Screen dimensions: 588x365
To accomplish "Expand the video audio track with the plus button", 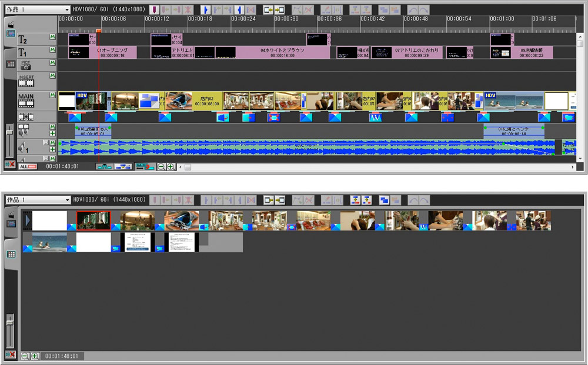I will point(52,133).
